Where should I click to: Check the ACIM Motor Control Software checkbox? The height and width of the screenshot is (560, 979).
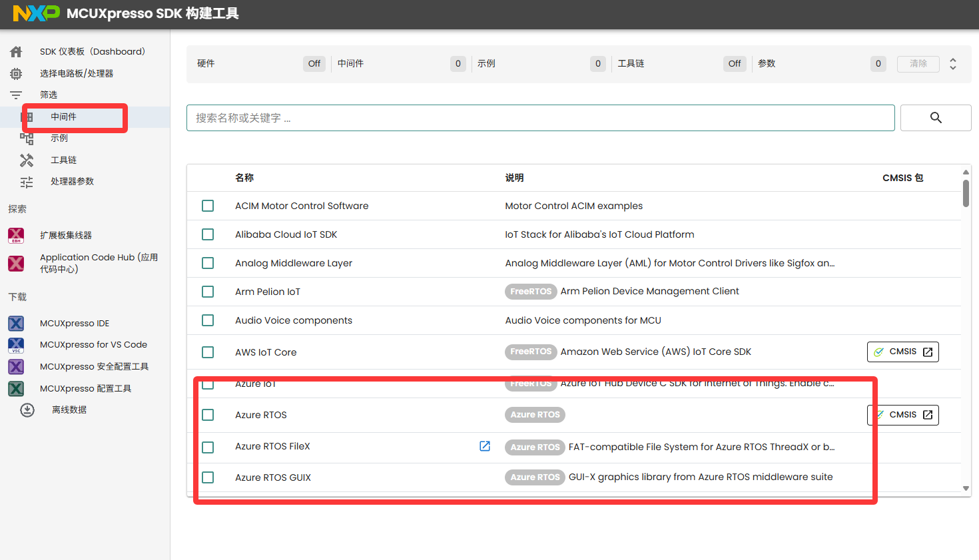pyautogui.click(x=208, y=206)
